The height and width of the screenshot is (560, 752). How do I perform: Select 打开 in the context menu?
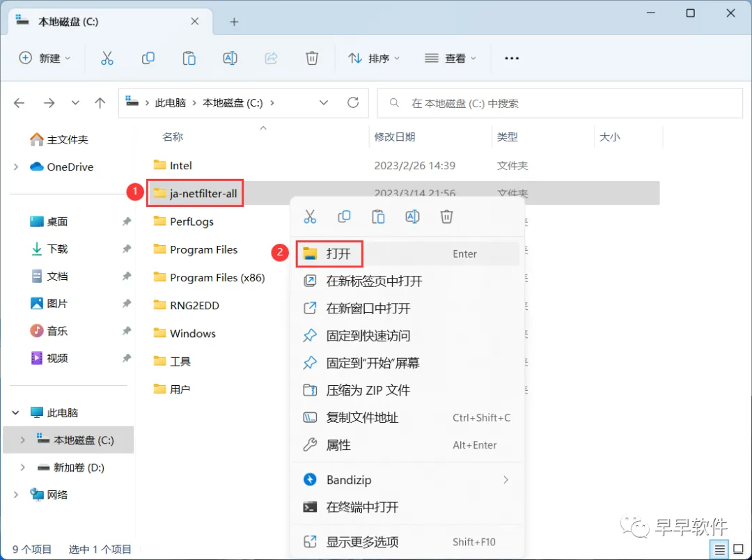click(407, 254)
